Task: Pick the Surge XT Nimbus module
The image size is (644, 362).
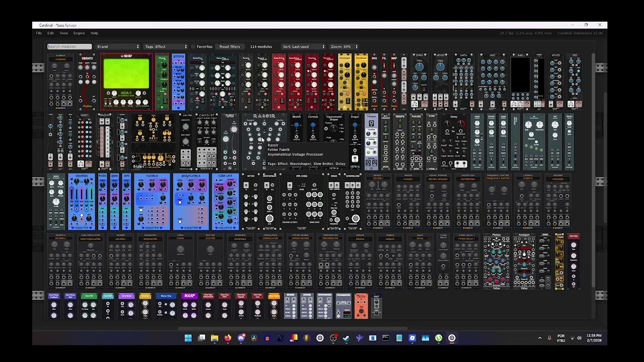Action: click(x=390, y=261)
